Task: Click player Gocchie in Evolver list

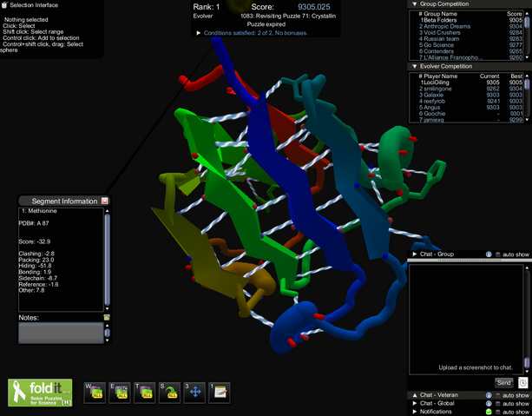Action: coord(434,114)
